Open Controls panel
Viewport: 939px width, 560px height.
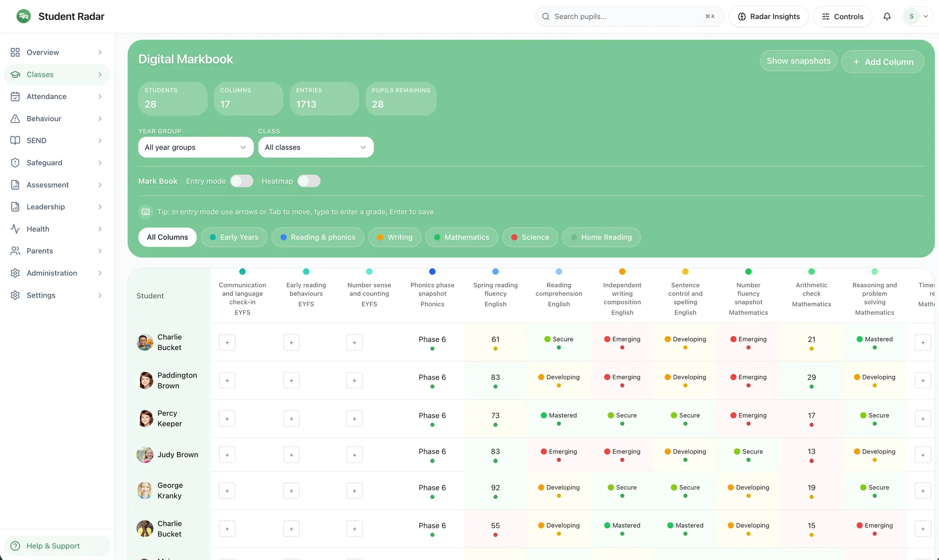pyautogui.click(x=842, y=17)
